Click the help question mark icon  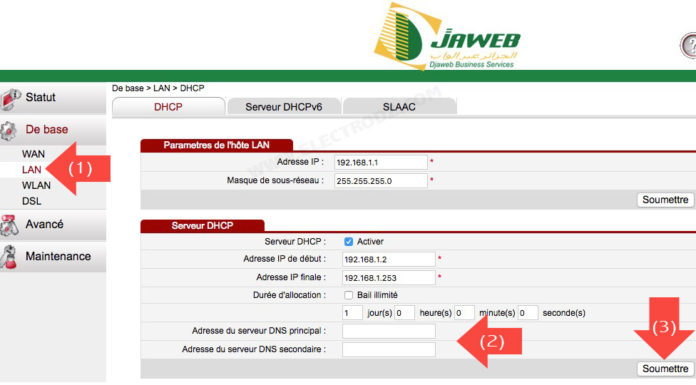[689, 45]
